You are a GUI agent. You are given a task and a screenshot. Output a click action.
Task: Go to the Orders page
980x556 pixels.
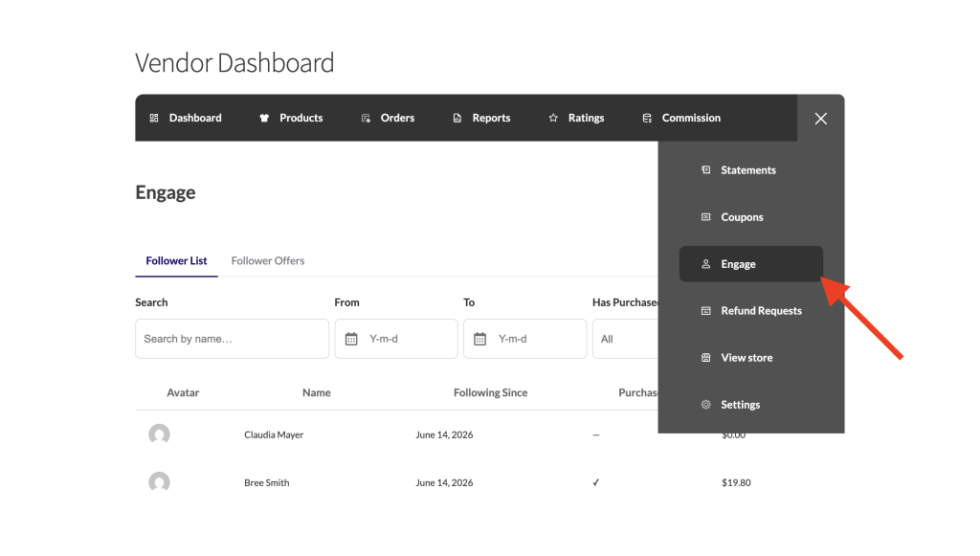click(x=389, y=118)
